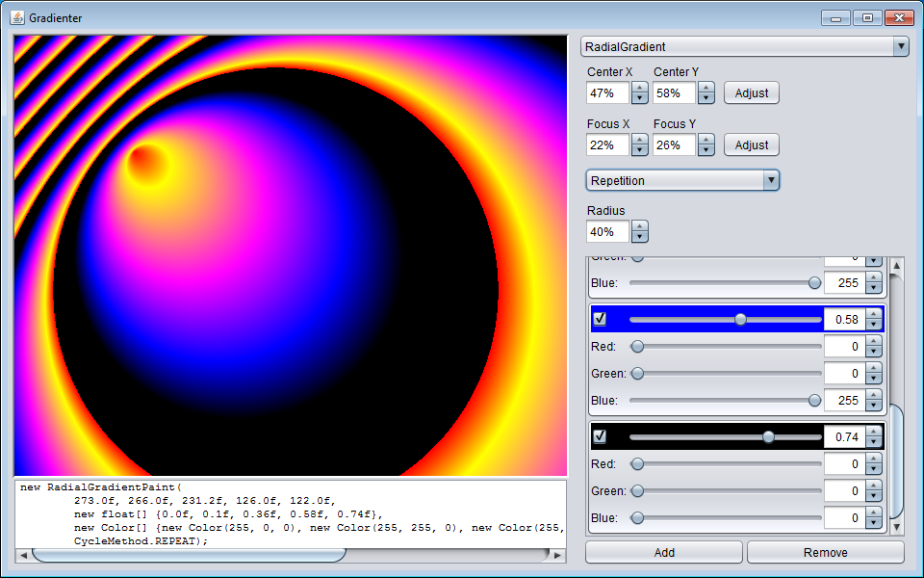Uncheck the black color stop checkbox
This screenshot has height=578, width=924.
[600, 436]
